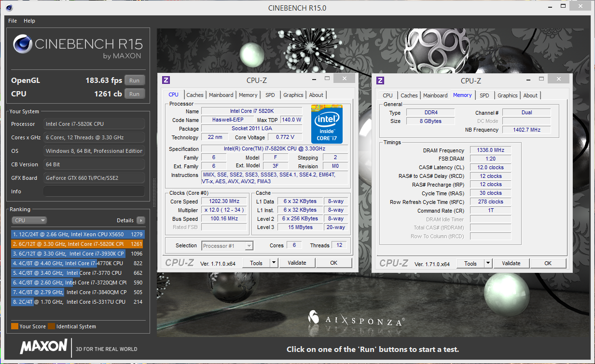Screen dimensions: 595x364
Task: Click the Z icon of the CPU-Z memory window
Action: (x=380, y=81)
